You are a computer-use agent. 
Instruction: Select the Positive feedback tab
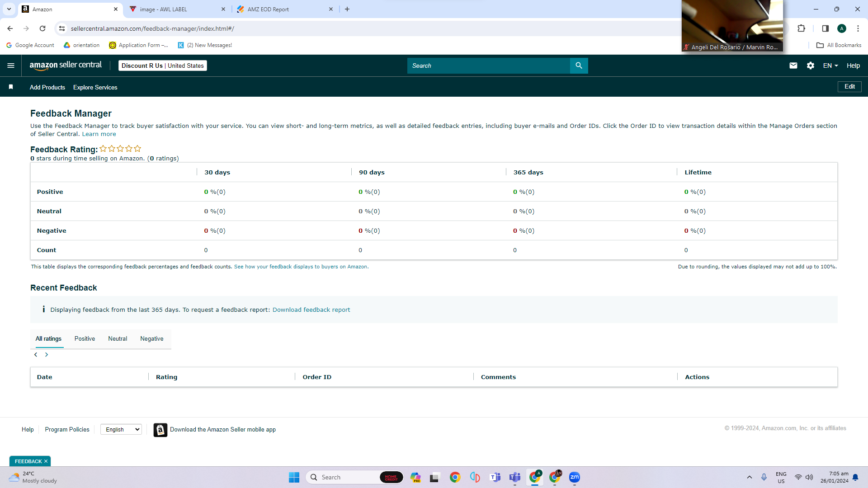click(x=85, y=339)
